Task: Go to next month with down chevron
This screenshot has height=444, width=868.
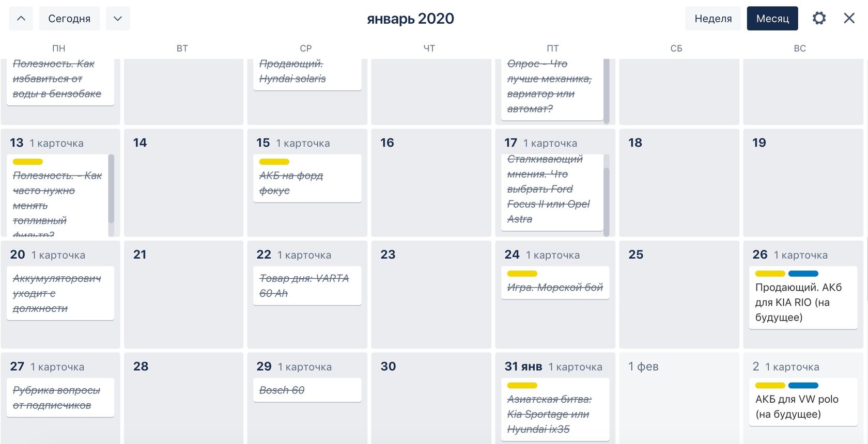Action: [x=118, y=19]
